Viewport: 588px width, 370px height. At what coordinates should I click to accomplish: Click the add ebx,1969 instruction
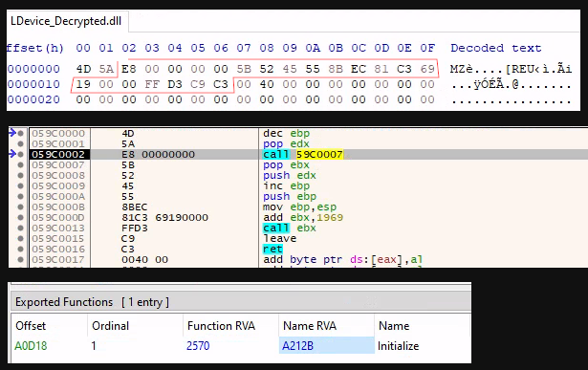(303, 217)
